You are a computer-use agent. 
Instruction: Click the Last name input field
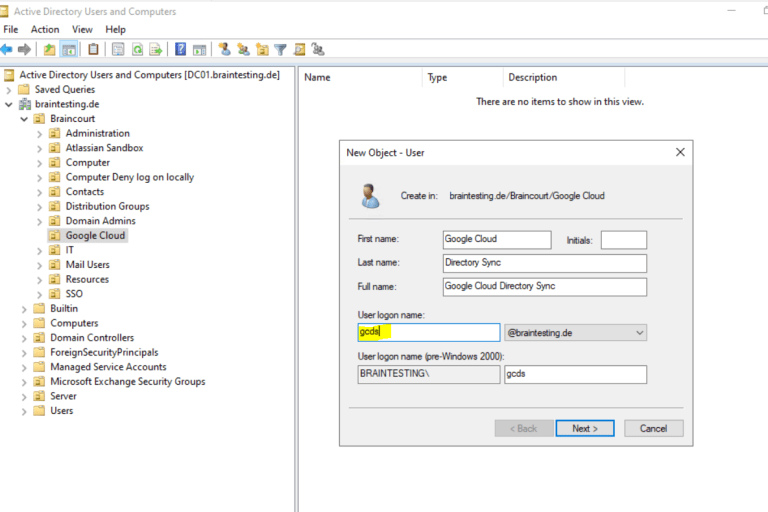click(545, 263)
